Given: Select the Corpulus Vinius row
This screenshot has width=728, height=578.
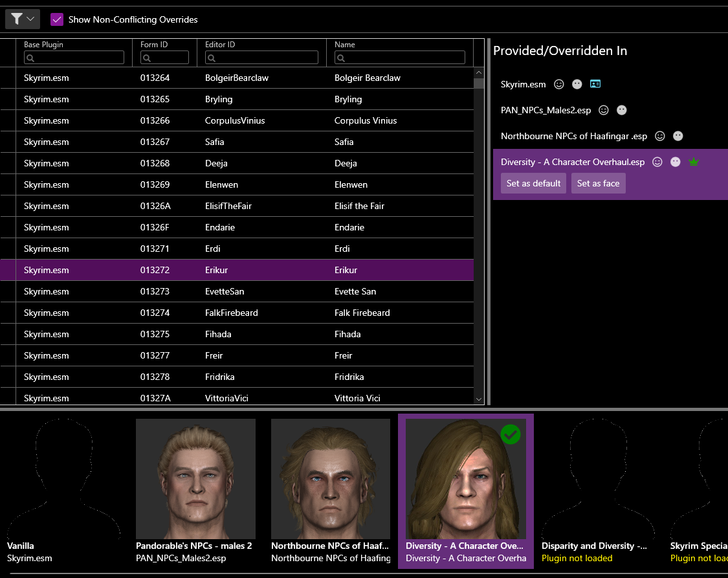Looking at the screenshot, I should 237,120.
